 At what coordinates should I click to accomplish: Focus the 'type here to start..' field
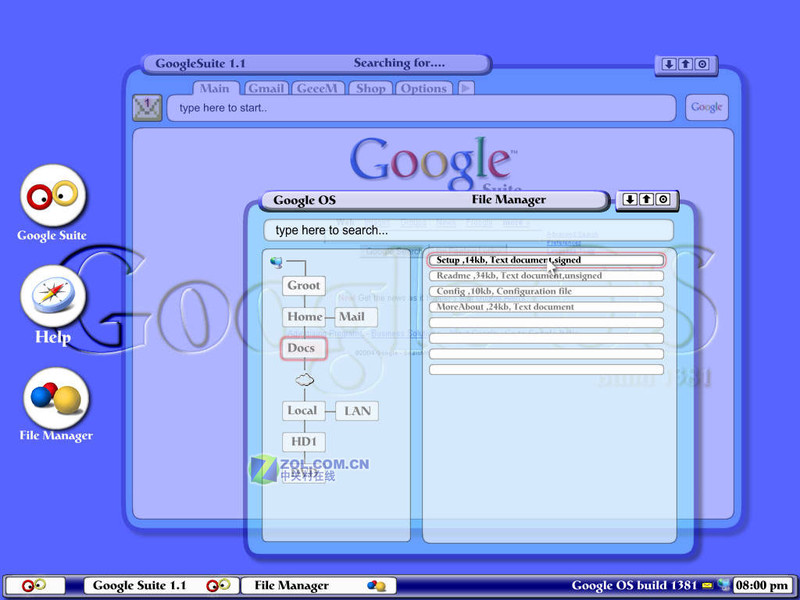click(421, 108)
